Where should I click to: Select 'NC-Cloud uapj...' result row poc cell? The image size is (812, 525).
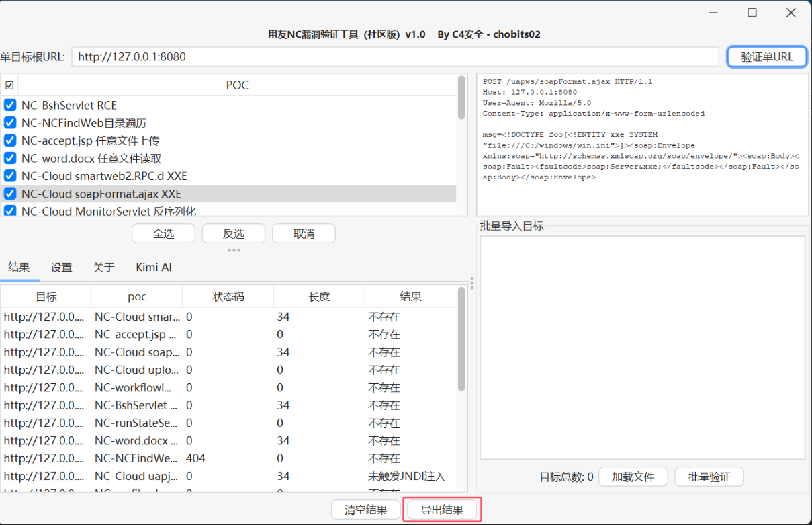137,476
